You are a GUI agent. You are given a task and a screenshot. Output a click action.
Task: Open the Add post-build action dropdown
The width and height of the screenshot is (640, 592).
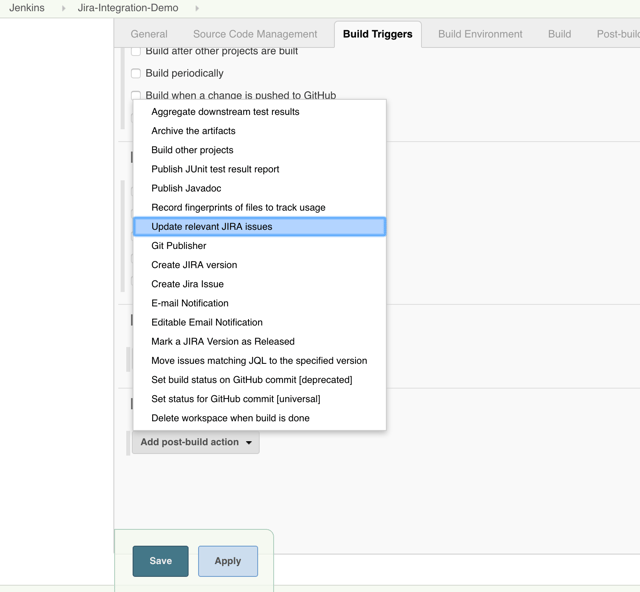click(x=196, y=442)
